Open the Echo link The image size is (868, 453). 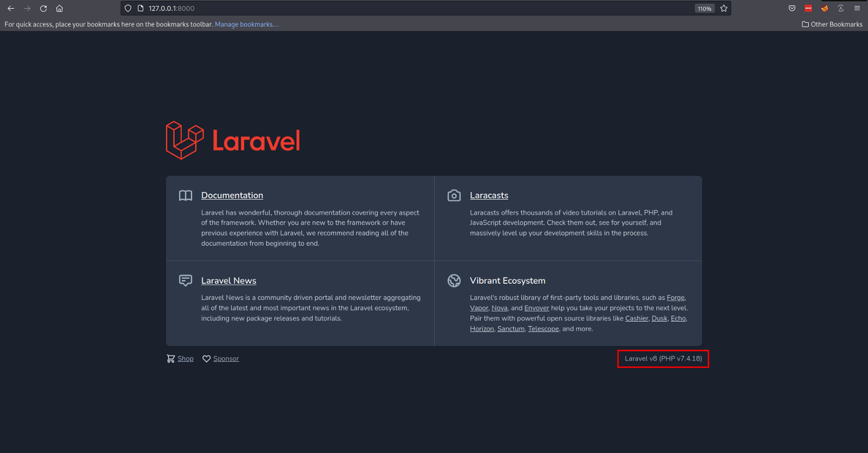click(678, 318)
